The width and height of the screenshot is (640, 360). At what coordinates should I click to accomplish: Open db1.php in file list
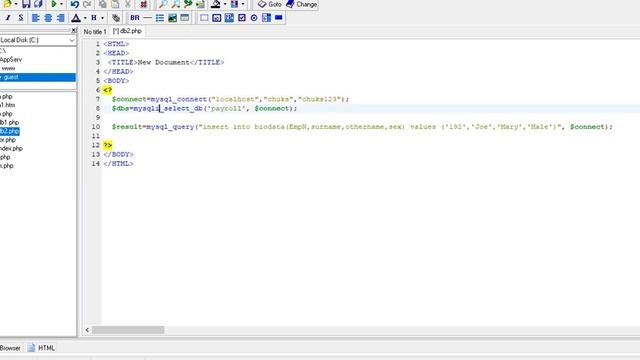9,122
